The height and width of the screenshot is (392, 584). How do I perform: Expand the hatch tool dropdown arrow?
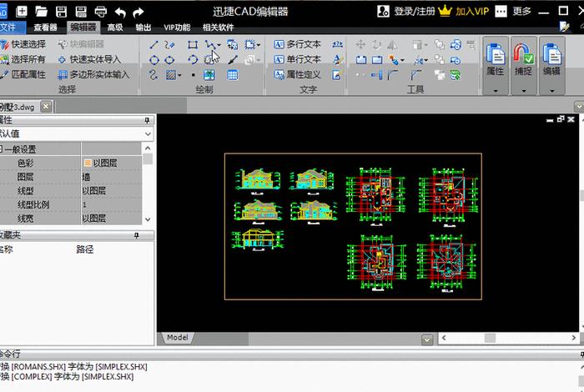tap(179, 76)
